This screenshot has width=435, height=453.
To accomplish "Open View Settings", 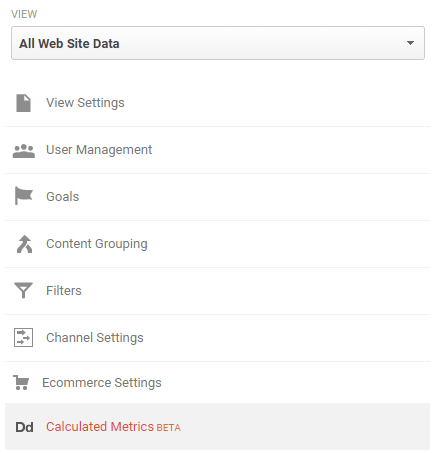I will [x=85, y=103].
